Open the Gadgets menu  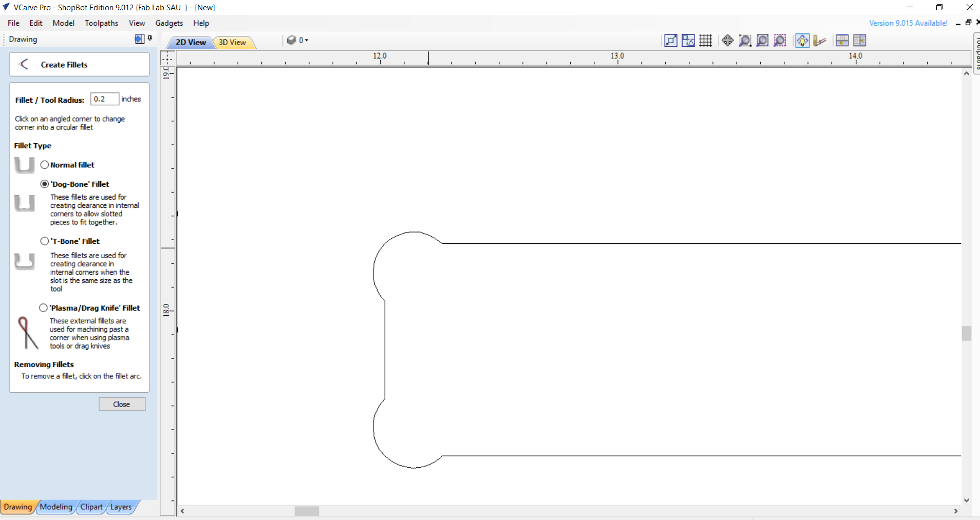coord(169,23)
